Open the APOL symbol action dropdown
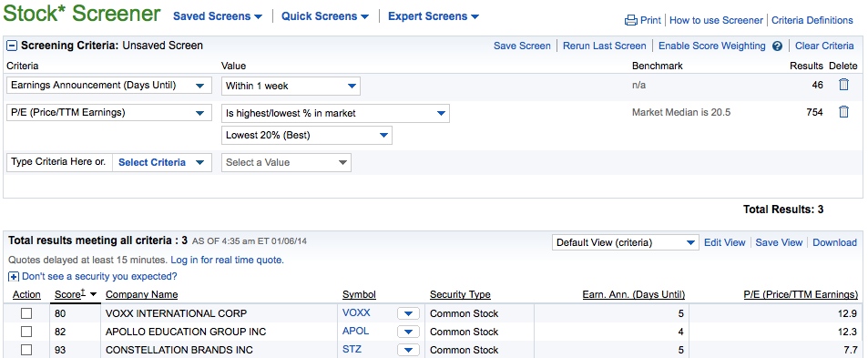 click(409, 332)
